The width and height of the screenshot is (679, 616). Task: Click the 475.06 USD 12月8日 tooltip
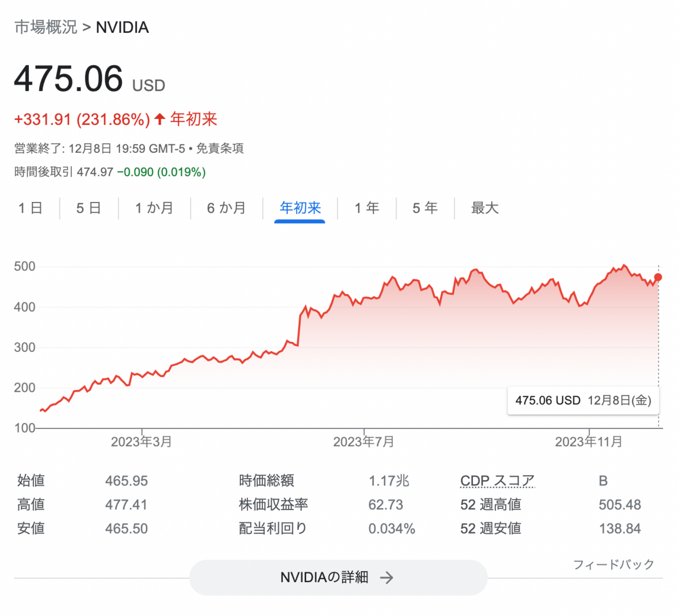[583, 400]
